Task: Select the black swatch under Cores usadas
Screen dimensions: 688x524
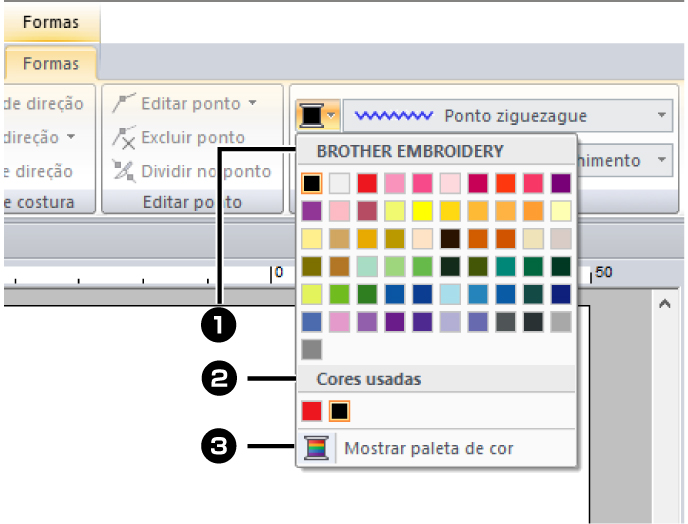Action: 340,411
